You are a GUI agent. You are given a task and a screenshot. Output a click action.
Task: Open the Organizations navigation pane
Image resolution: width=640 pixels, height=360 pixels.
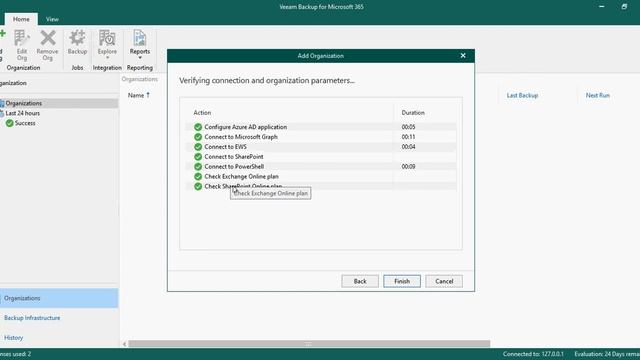59,298
